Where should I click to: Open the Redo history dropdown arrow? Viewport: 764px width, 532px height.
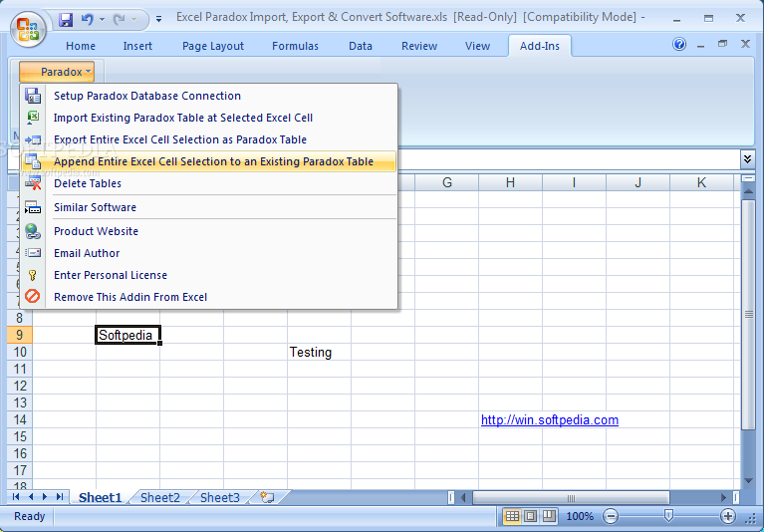pyautogui.click(x=133, y=20)
